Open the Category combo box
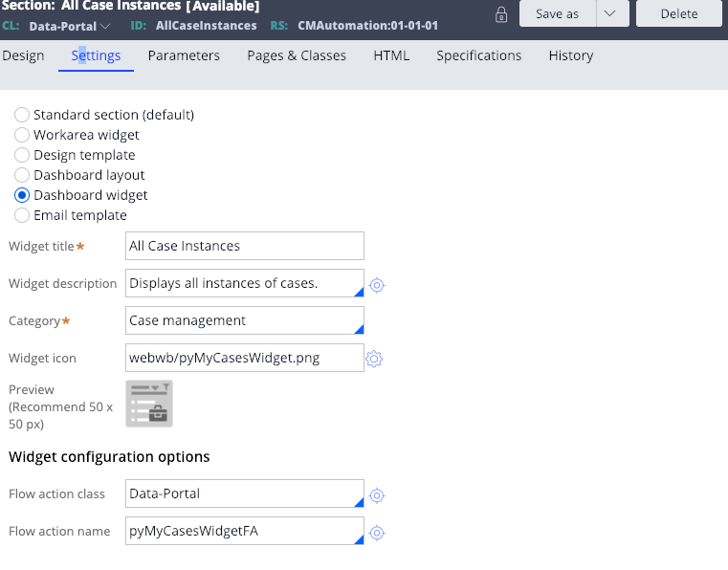 (x=245, y=320)
